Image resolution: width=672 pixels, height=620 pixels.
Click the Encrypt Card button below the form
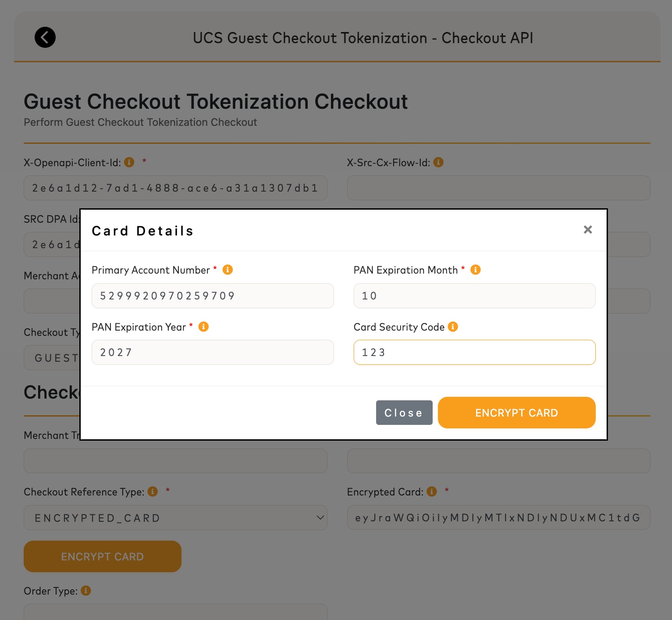103,556
